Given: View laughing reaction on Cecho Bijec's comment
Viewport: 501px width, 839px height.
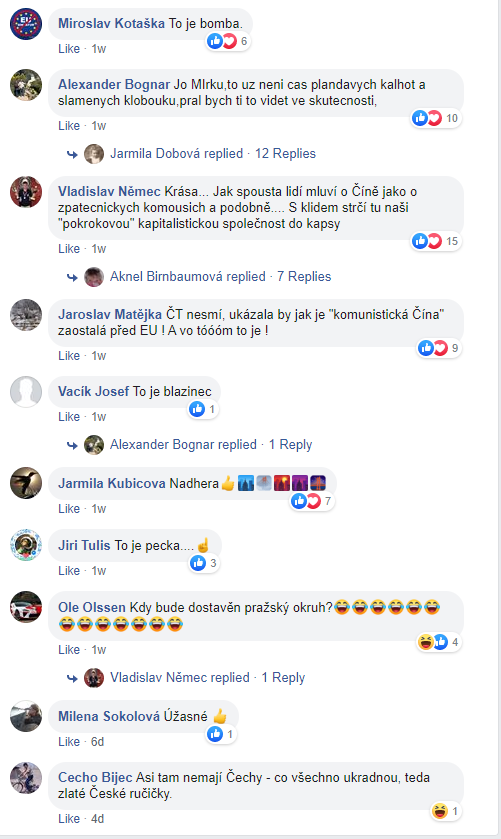Looking at the screenshot, I should [x=446, y=812].
